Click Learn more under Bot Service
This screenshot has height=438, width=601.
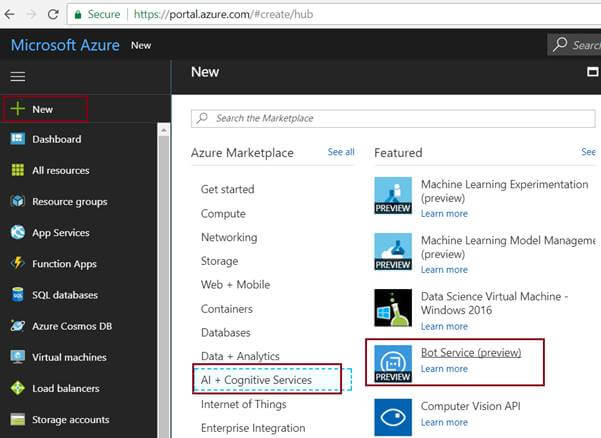pyautogui.click(x=444, y=369)
